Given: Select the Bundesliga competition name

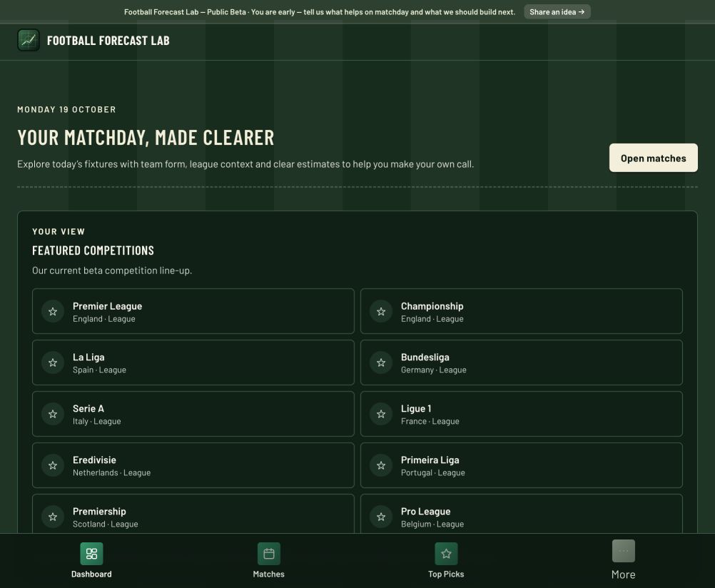Looking at the screenshot, I should [425, 358].
